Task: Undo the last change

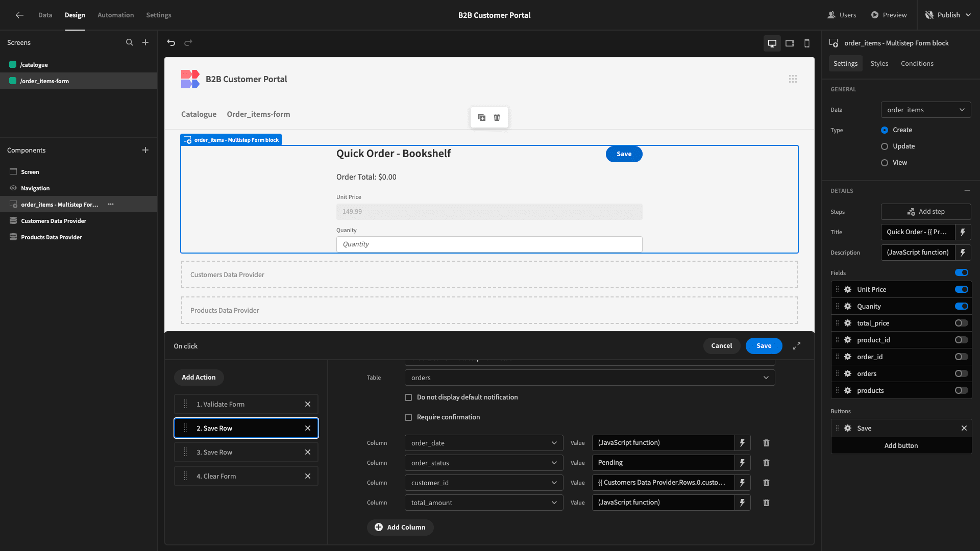Action: (171, 43)
